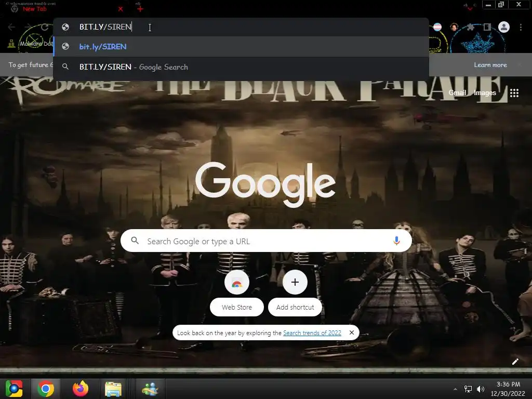Click the Google logo
Image resolution: width=532 pixels, height=399 pixels.
click(x=265, y=184)
